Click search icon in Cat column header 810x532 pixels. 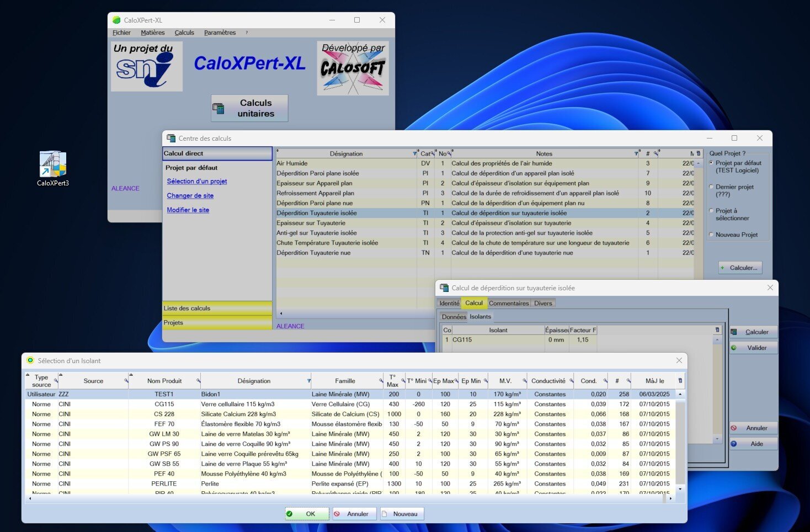pyautogui.click(x=433, y=153)
